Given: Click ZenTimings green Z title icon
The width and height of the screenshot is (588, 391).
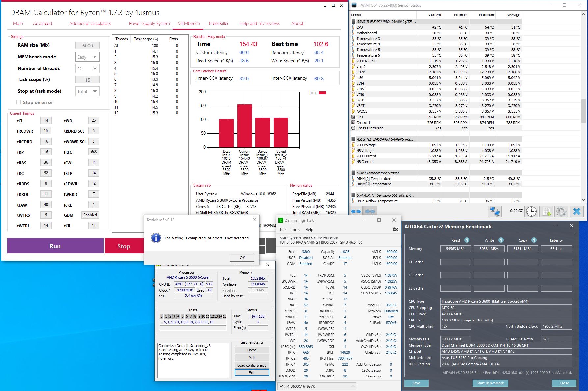Looking at the screenshot, I should [281, 220].
